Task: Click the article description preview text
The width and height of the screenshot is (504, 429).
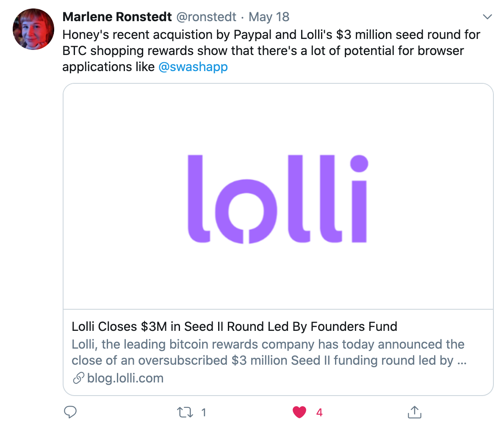Action: (269, 352)
